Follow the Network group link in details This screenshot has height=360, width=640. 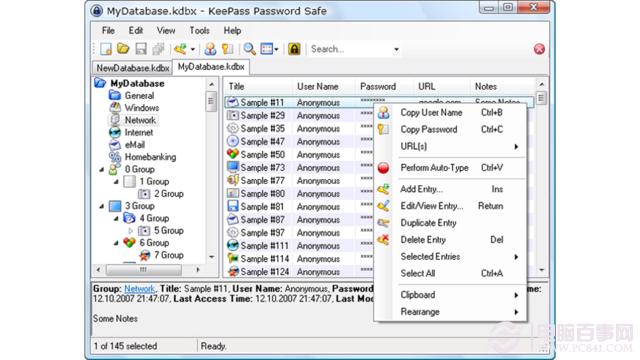pyautogui.click(x=140, y=289)
